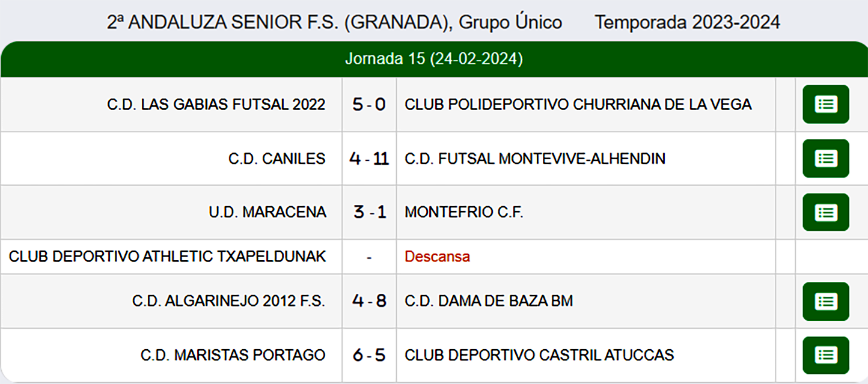This screenshot has width=868, height=384.
Task: Open Club Deportivo Castril Atuccas team
Action: pos(539,355)
